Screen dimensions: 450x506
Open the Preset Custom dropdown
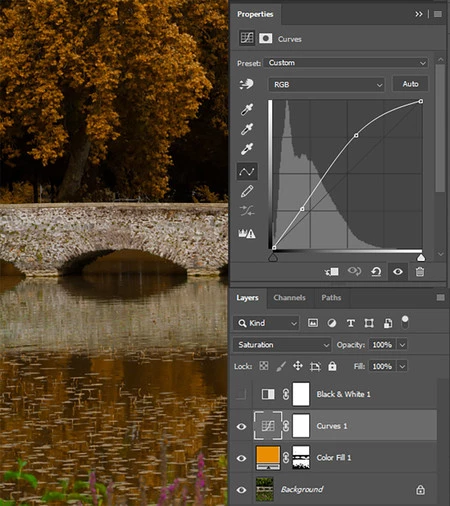point(346,63)
